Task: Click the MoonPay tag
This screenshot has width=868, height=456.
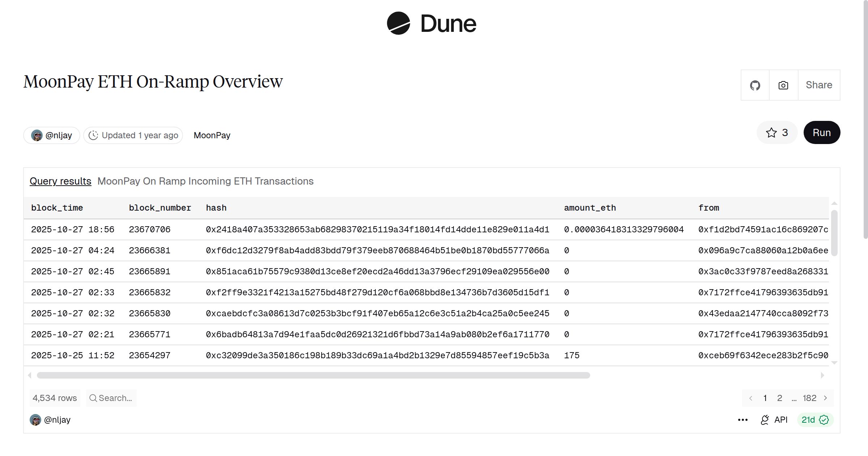Action: (212, 135)
